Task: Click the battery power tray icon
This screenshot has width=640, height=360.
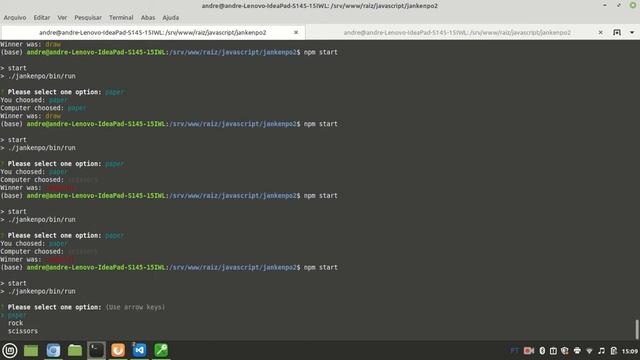Action: tap(613, 351)
